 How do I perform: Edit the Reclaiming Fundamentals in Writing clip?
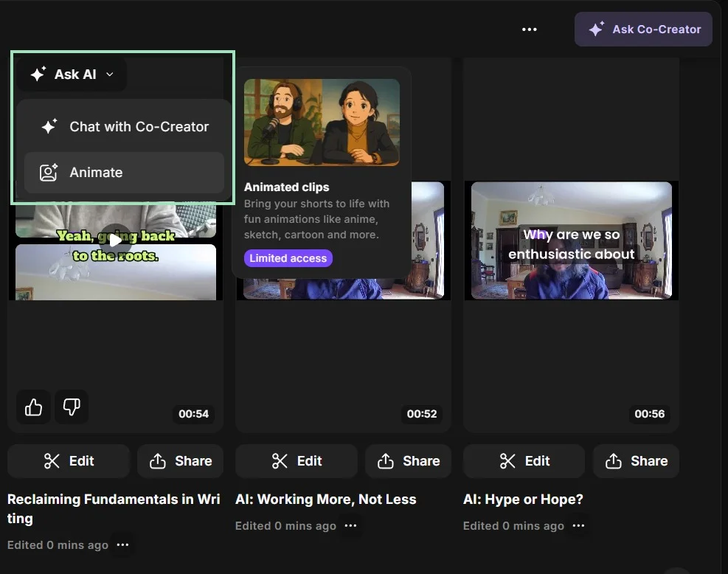point(69,461)
